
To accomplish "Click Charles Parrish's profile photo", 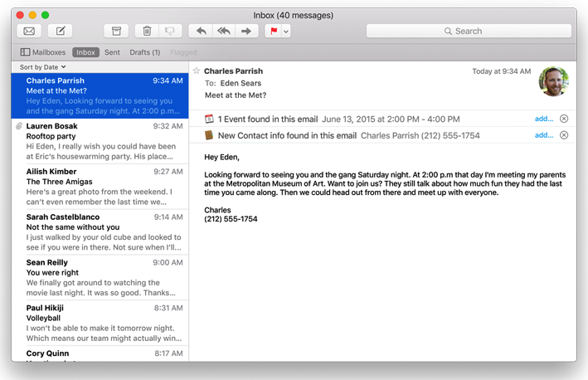I will 553,81.
